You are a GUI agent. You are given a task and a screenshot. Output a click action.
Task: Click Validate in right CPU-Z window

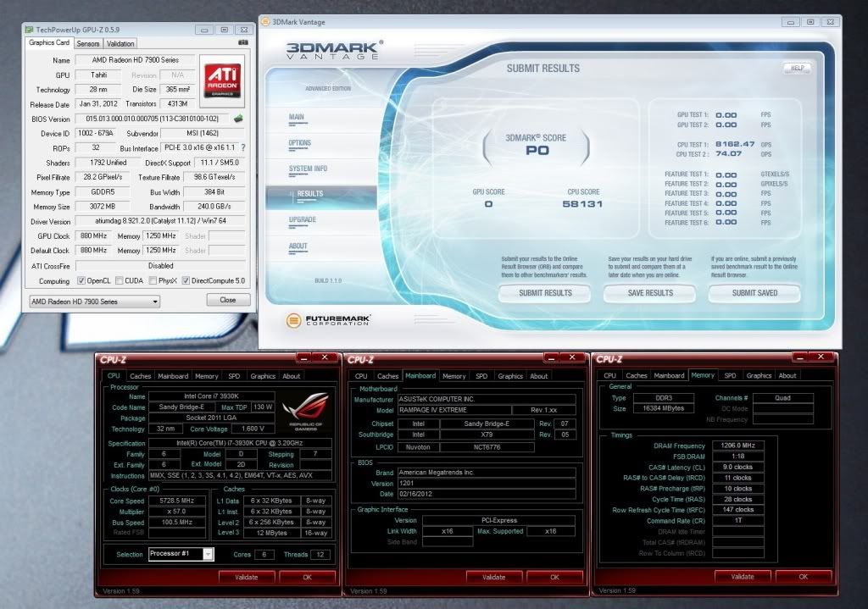(x=743, y=576)
